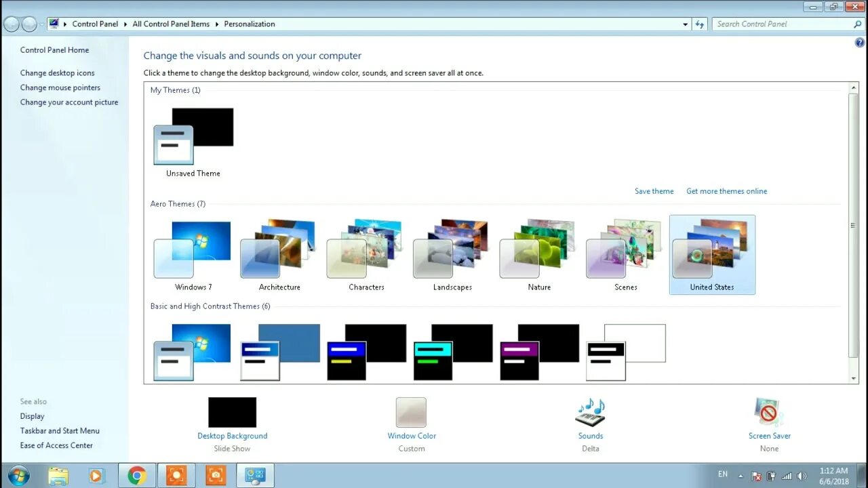Viewport: 868px width, 488px height.
Task: Open the Windows Start button
Action: tap(18, 476)
